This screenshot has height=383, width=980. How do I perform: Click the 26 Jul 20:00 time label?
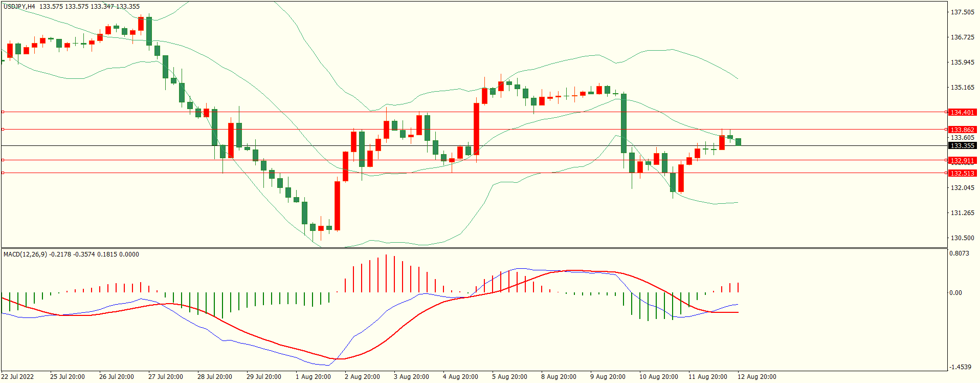117,376
